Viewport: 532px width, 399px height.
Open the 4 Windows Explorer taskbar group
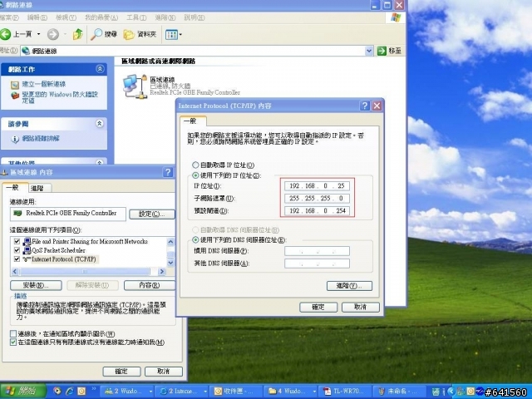tap(291, 392)
